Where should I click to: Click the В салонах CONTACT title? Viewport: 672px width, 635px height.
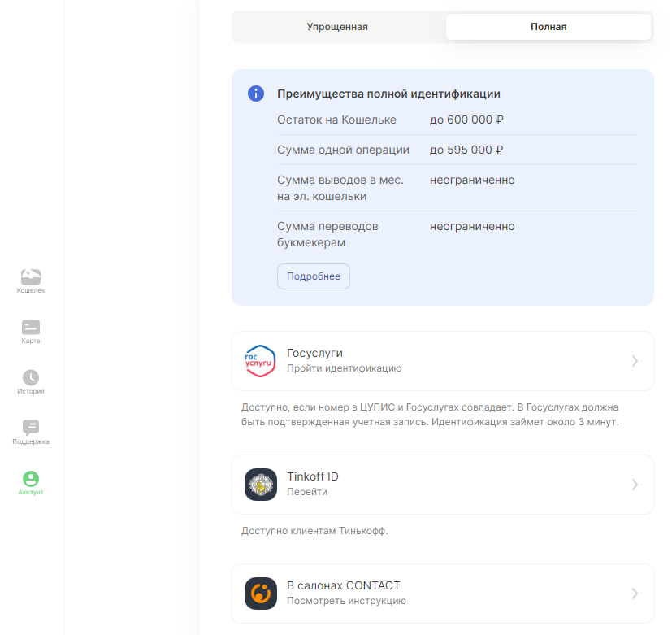(343, 585)
